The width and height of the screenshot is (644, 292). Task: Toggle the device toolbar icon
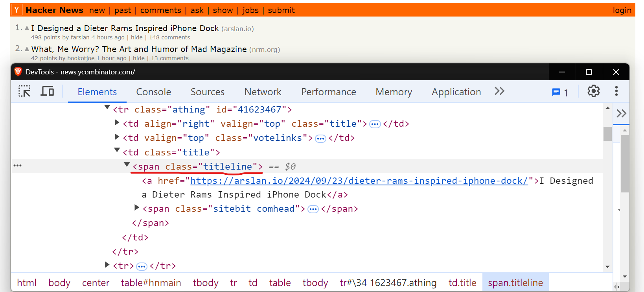tap(48, 91)
